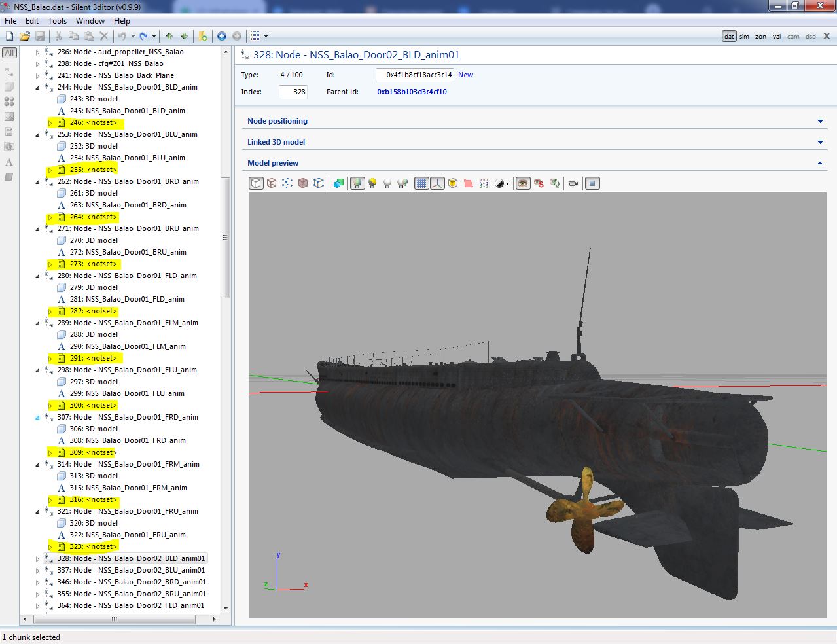Click the blue sphere and green cube icon
The width and height of the screenshot is (837, 644).
tap(338, 183)
